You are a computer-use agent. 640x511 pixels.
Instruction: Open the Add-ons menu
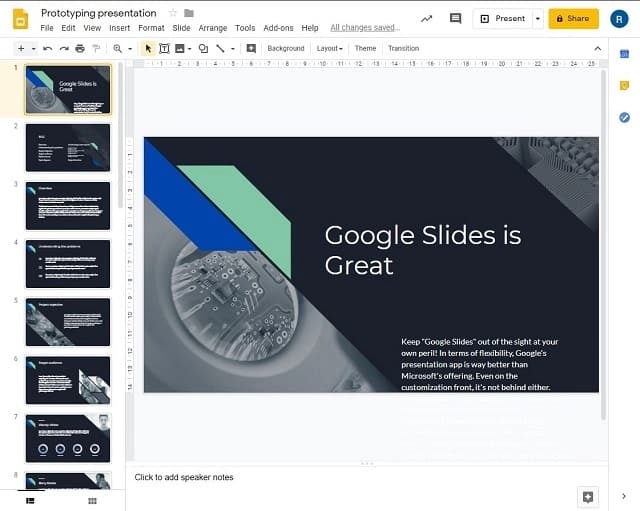point(278,28)
